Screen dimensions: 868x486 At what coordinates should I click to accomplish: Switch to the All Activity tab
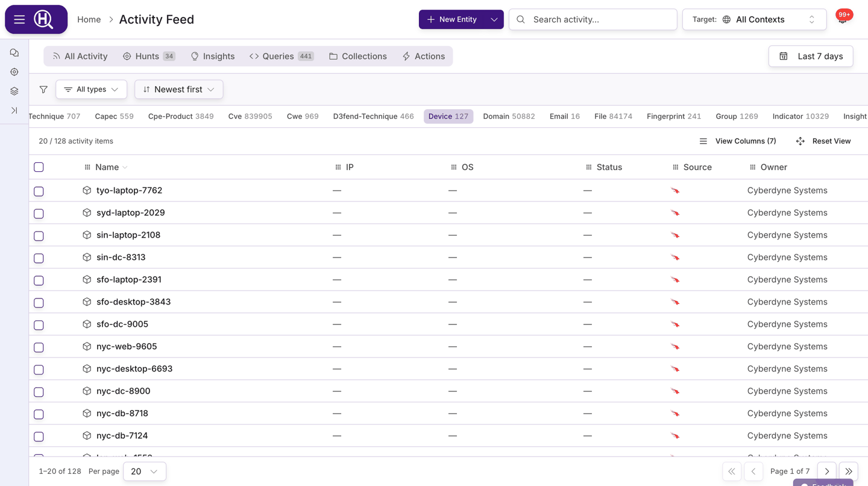(80, 56)
